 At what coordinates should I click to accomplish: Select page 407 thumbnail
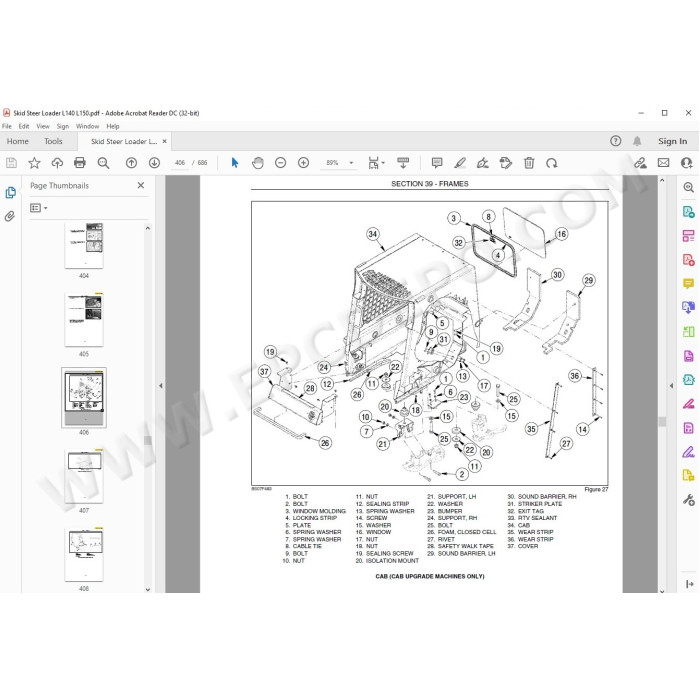pos(84,476)
